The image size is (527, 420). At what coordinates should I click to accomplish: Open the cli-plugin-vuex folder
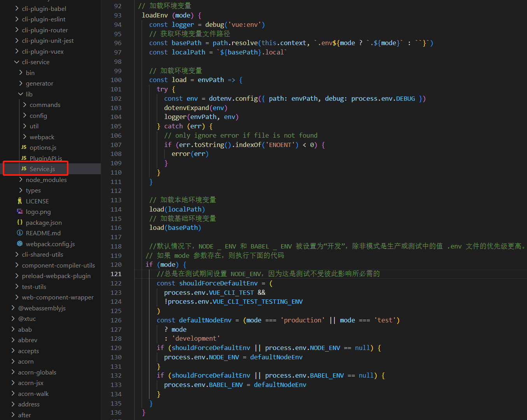[43, 51]
